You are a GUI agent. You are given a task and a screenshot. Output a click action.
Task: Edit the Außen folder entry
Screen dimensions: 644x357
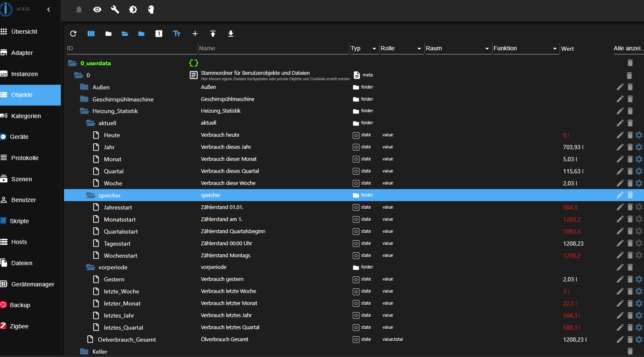point(620,87)
